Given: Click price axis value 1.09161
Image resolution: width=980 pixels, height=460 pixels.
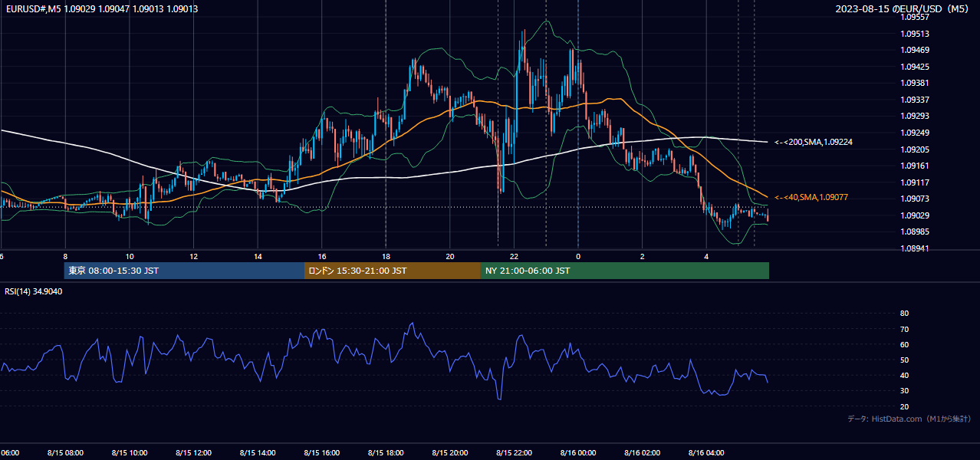Looking at the screenshot, I should click(914, 166).
